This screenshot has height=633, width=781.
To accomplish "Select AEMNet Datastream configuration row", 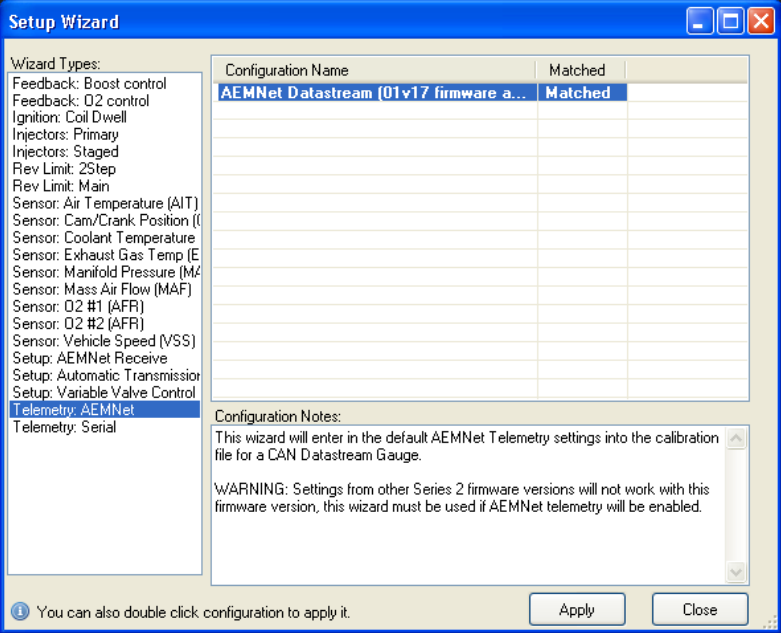I will click(372, 92).
